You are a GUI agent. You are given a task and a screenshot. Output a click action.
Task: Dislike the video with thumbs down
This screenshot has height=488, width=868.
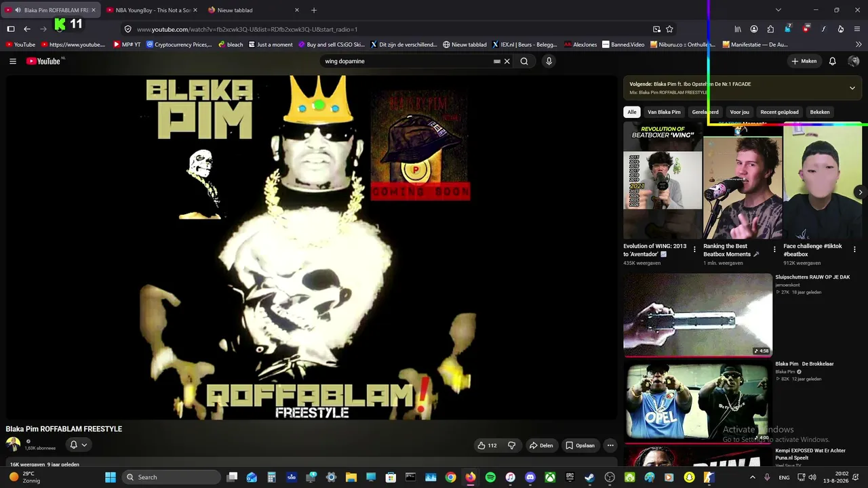coord(512,445)
